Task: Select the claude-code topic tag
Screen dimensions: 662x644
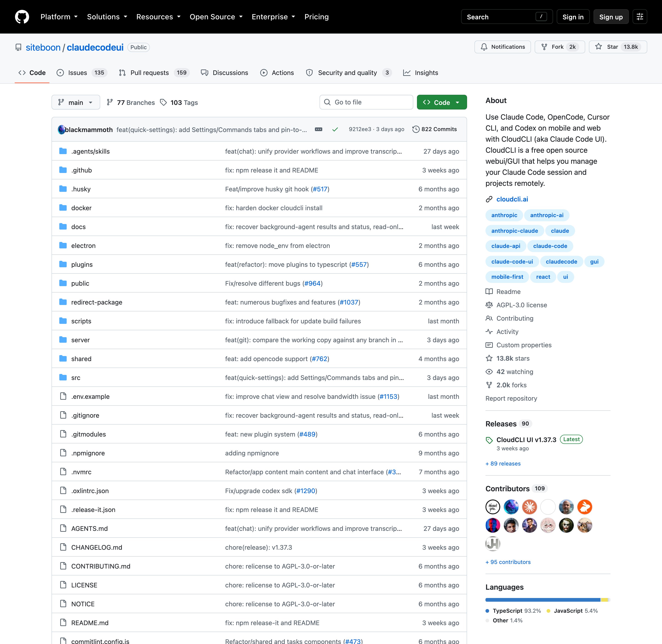Action: coord(550,246)
